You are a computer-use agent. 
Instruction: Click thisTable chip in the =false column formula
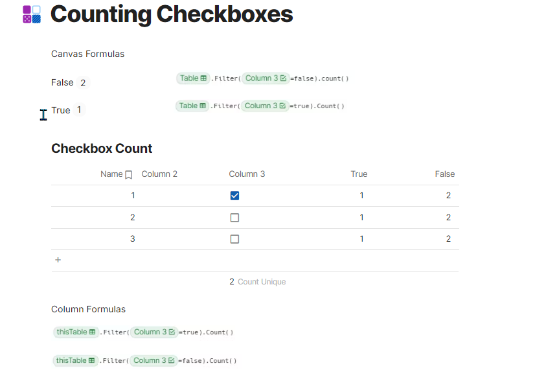tap(75, 360)
